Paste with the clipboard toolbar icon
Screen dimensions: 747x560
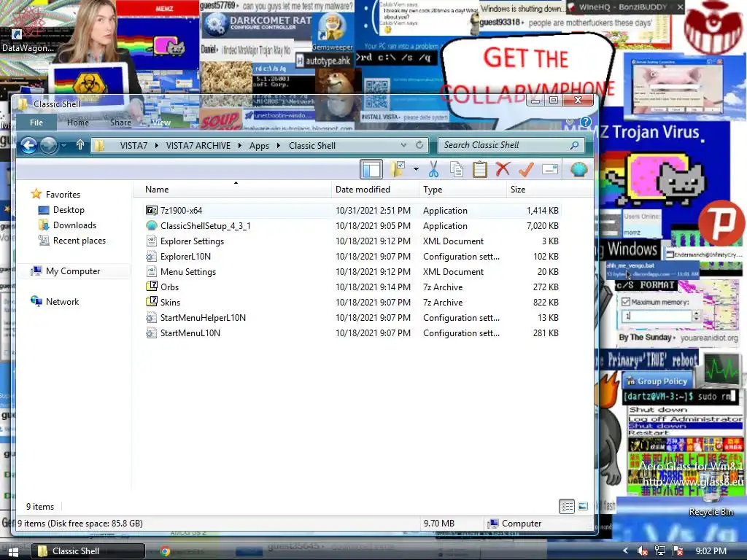point(480,169)
